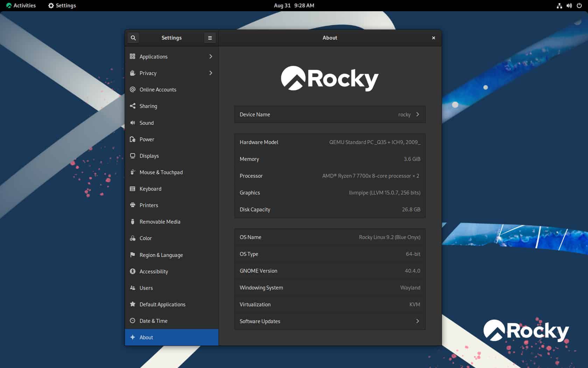
Task: Open Software Updates via its chevron
Action: 418,321
